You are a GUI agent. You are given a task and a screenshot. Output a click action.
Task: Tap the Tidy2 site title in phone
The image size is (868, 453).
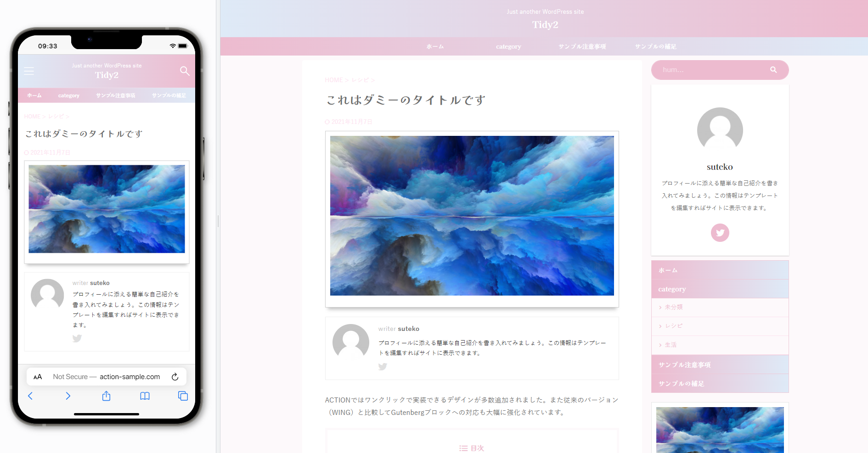click(x=107, y=75)
